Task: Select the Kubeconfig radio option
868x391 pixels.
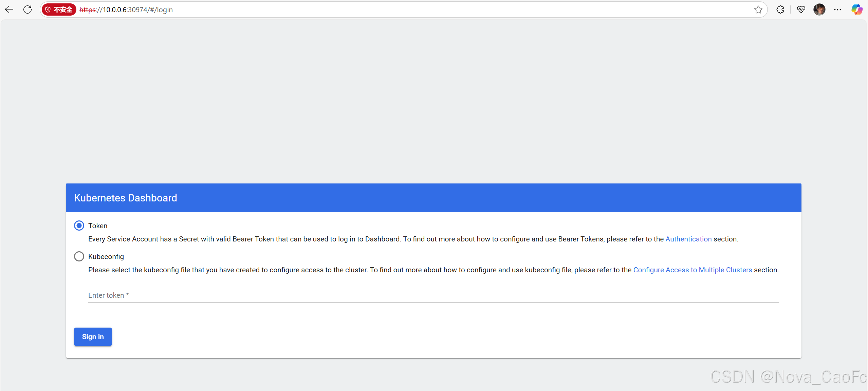Action: 79,256
